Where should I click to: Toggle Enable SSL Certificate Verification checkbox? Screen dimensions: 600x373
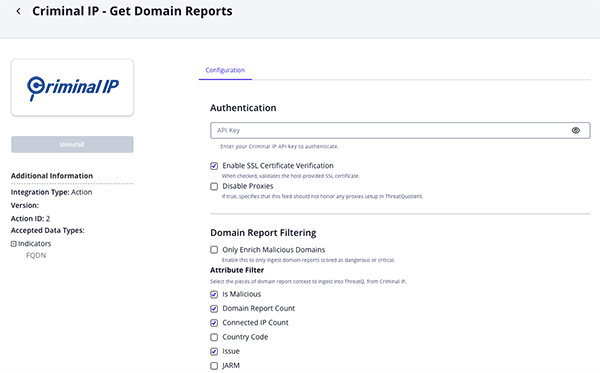(214, 166)
